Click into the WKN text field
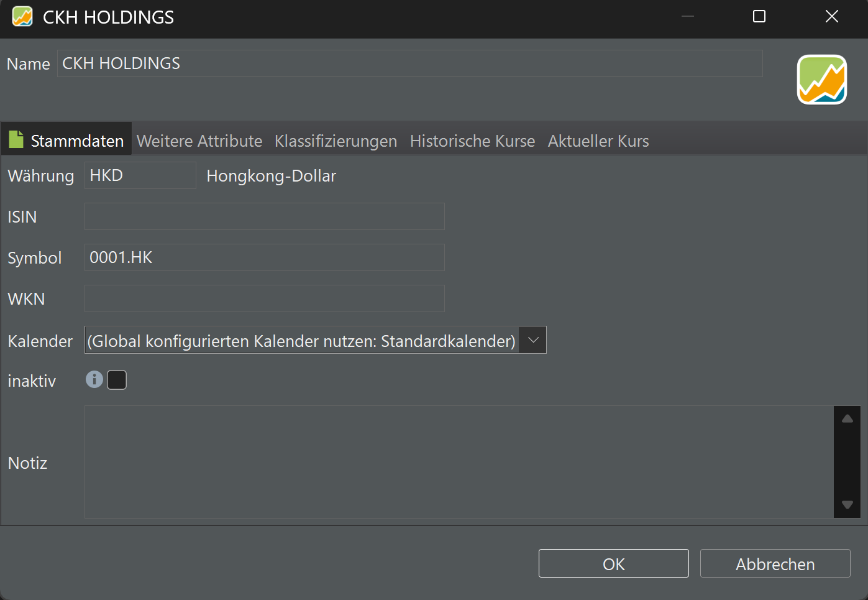This screenshot has width=868, height=600. tap(264, 298)
